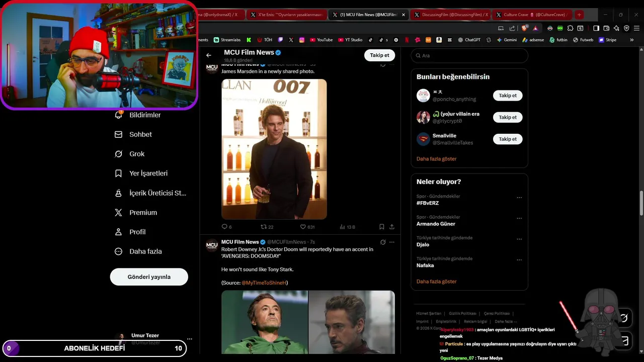This screenshot has width=644, height=362.
Task: Open Streamlabs bookmark
Action: (227, 40)
